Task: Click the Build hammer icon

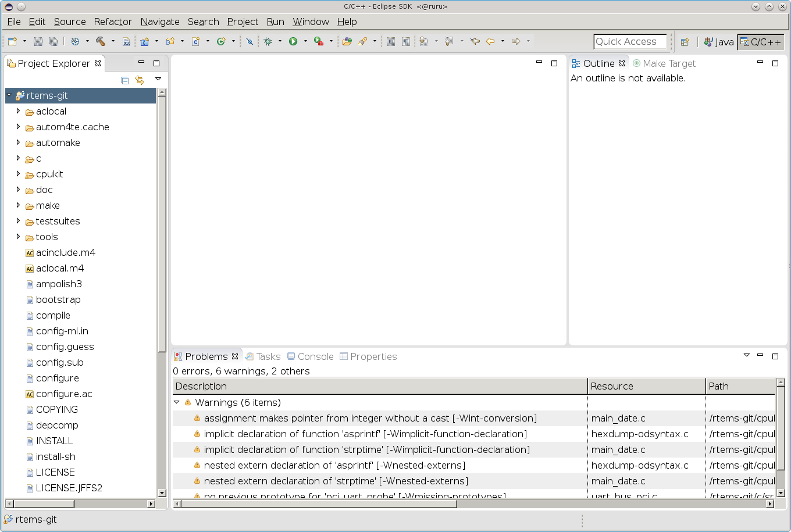Action: pos(100,42)
